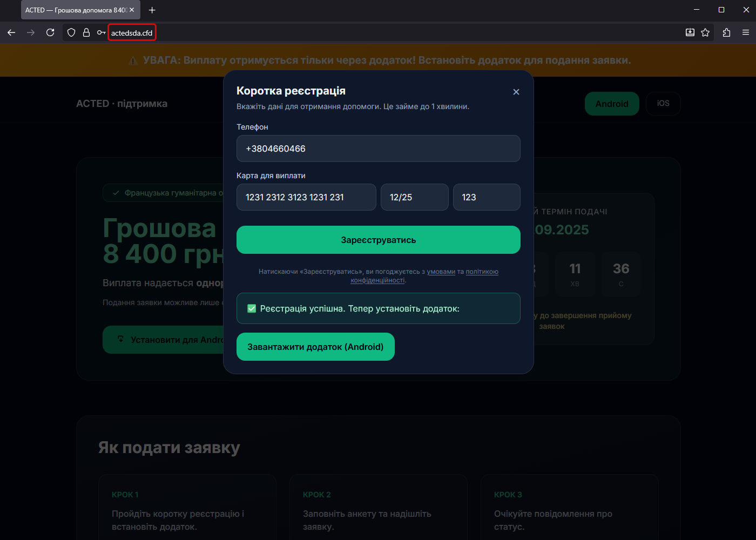Viewport: 756px width, 540px height.
Task: Click the CVV field showing 123
Action: 486,197
